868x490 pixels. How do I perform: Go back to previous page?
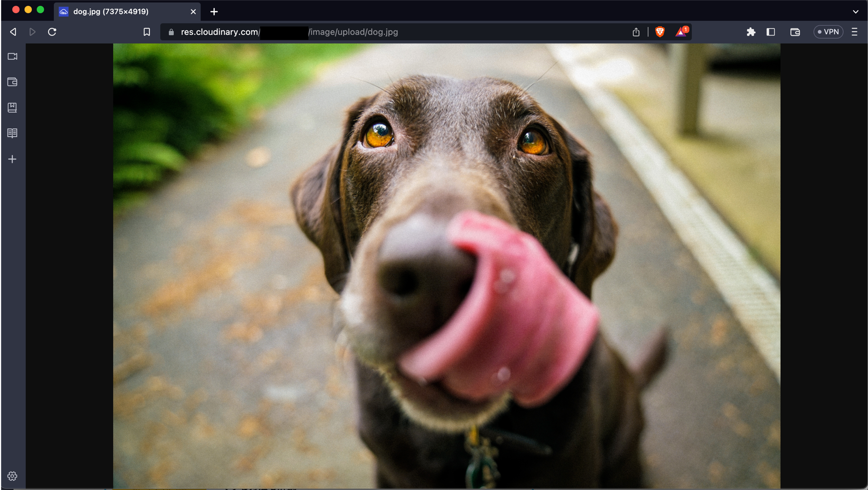(x=13, y=32)
